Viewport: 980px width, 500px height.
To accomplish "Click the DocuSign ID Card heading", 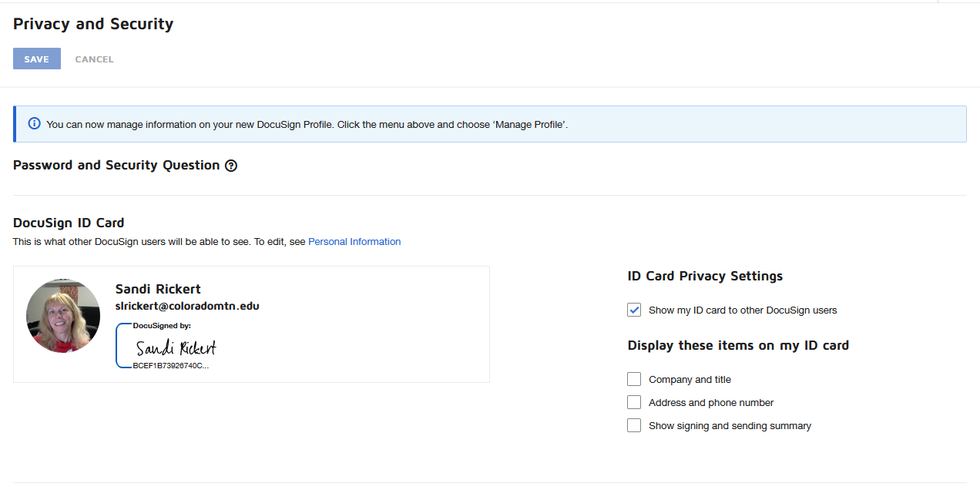I will click(x=69, y=223).
